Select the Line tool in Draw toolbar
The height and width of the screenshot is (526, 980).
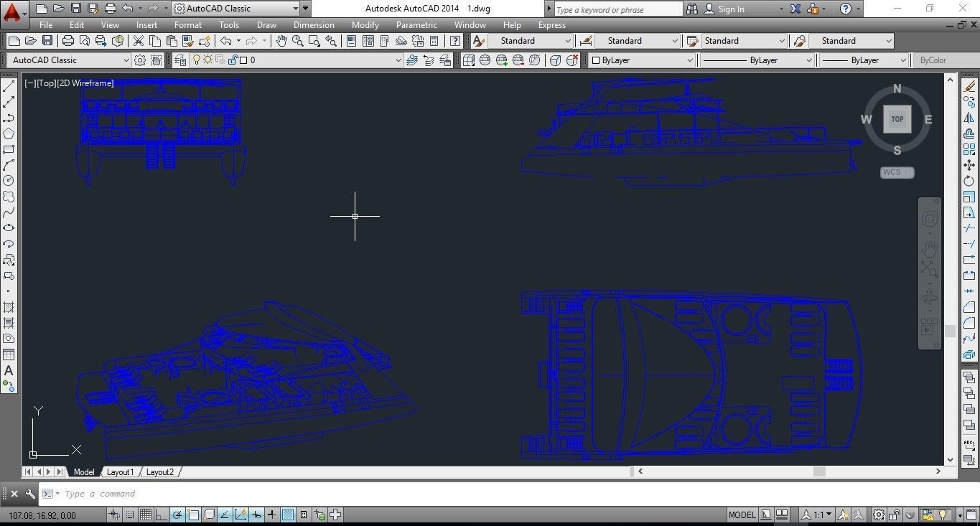tap(9, 86)
